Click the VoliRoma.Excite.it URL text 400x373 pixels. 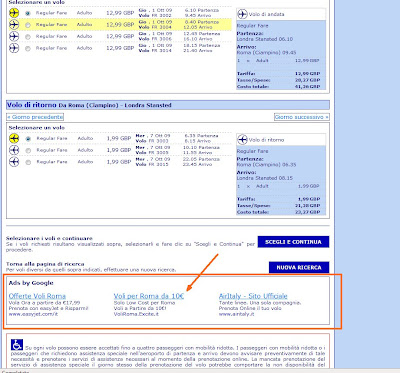tap(136, 314)
